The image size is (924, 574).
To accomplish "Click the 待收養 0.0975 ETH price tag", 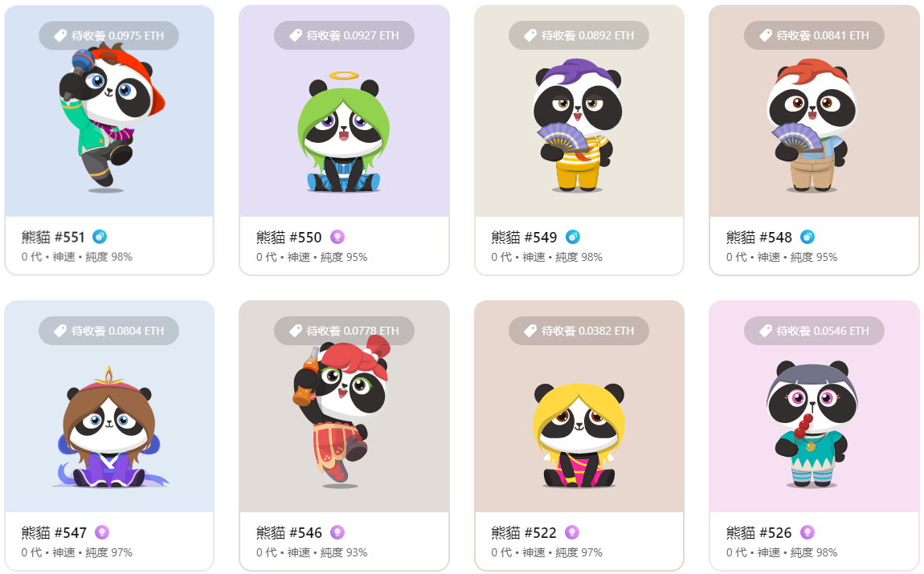I will point(109,35).
